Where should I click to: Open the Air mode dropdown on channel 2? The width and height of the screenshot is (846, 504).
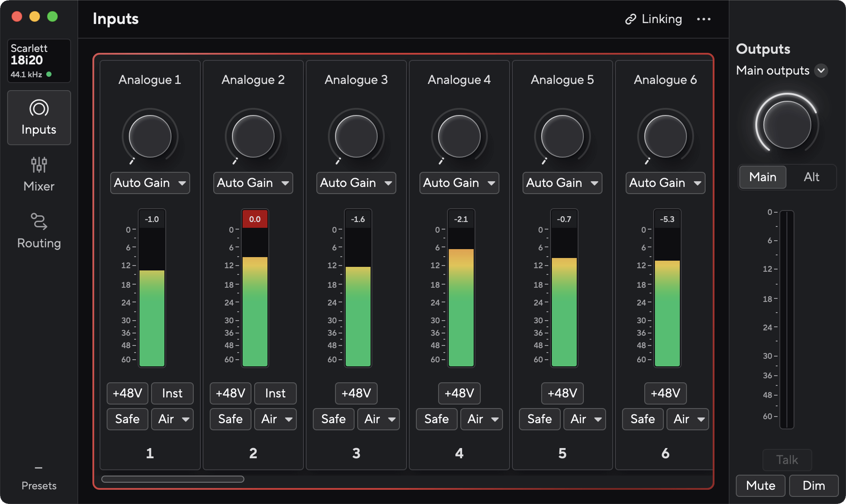pos(275,419)
